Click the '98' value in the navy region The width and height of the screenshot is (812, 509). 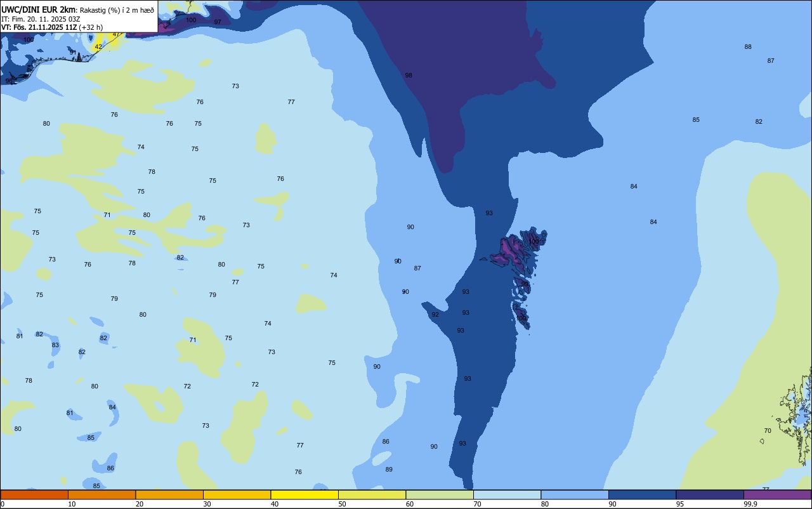click(409, 76)
